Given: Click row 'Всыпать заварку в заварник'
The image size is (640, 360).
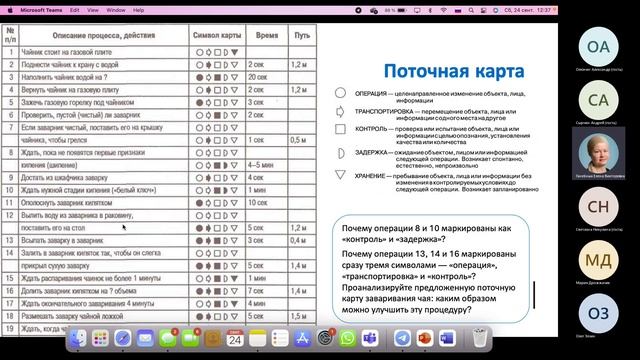Looking at the screenshot, I should [x=159, y=241].
